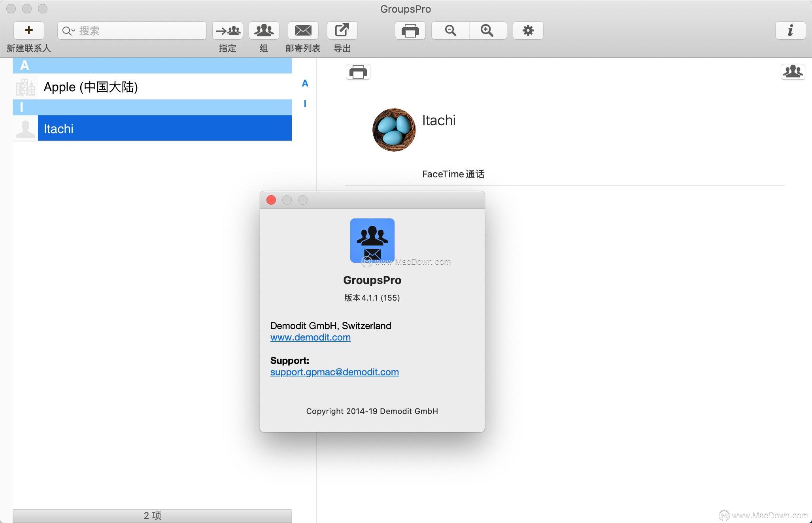Click the 2 项 status bar
Image resolution: width=812 pixels, height=523 pixels.
click(x=152, y=515)
